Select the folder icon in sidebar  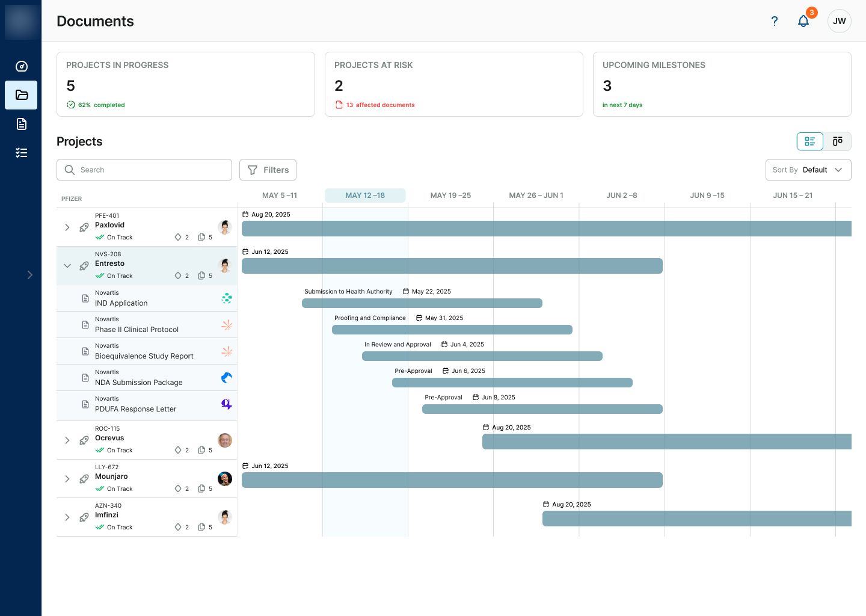[21, 95]
